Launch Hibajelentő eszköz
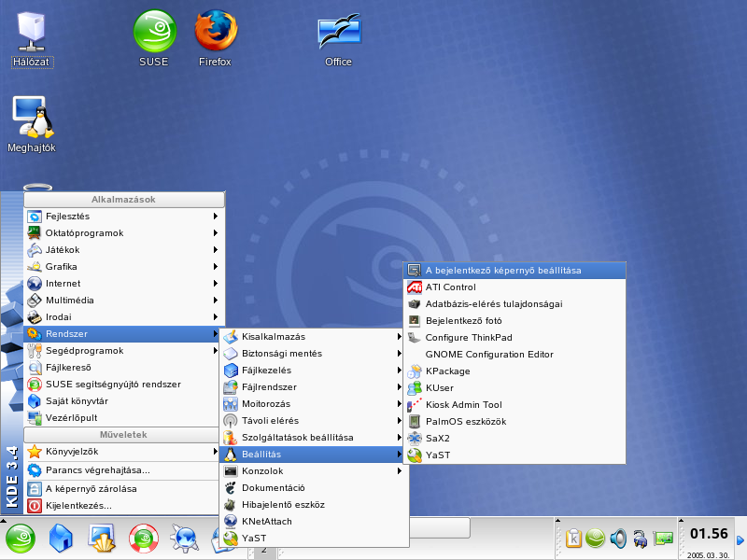This screenshot has height=560, width=747. click(314, 505)
